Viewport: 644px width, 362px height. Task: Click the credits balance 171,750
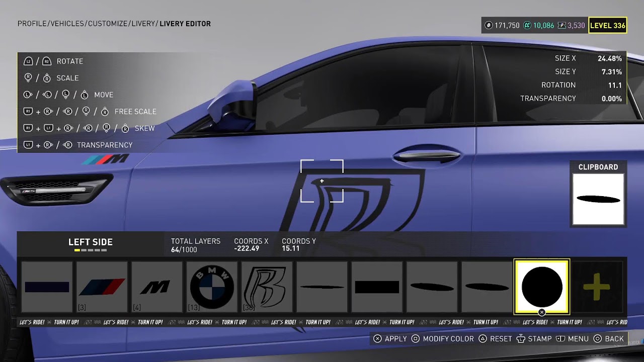click(x=507, y=25)
